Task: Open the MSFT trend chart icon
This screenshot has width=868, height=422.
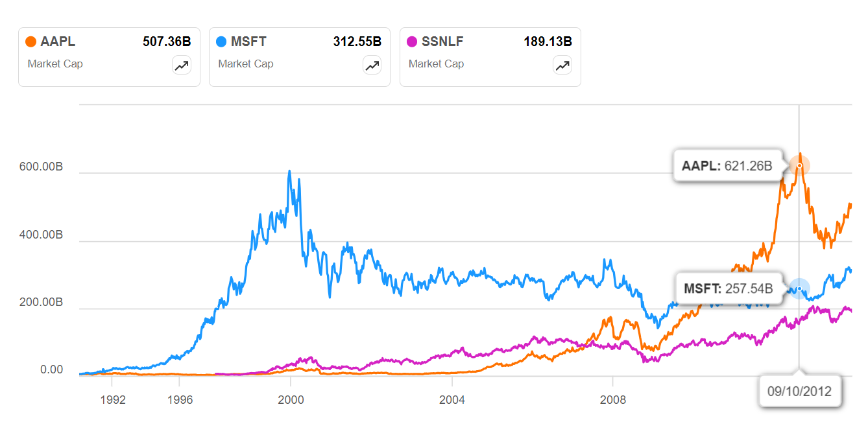Action: pyautogui.click(x=372, y=65)
